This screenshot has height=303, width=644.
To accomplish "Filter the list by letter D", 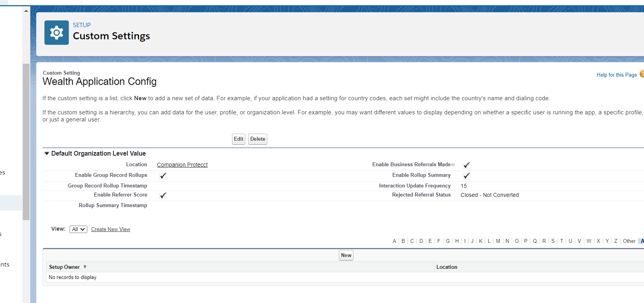I will click(x=421, y=241).
